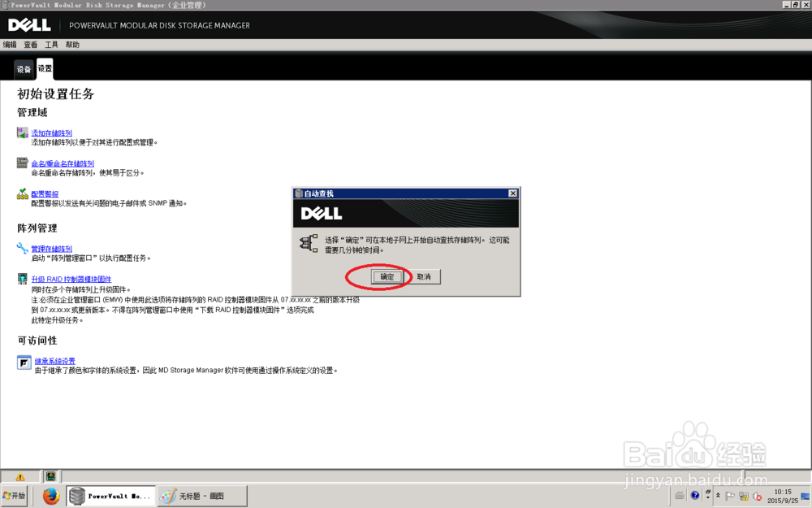Click the Dell logo in header

pos(29,25)
